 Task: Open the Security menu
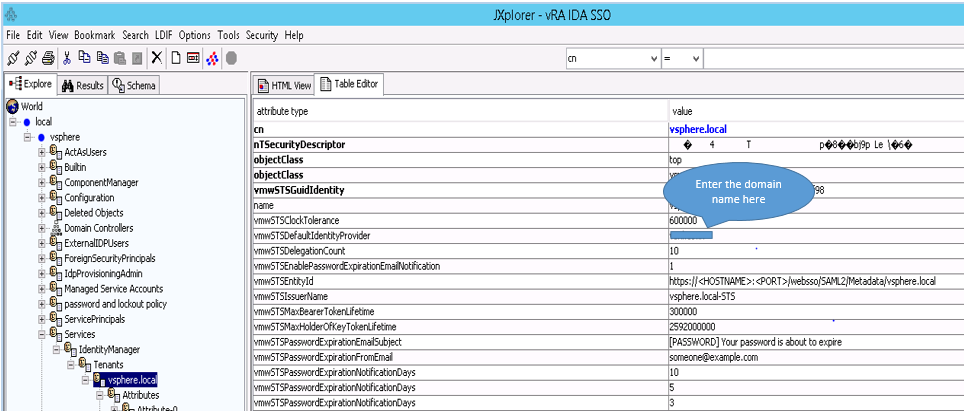click(x=262, y=36)
